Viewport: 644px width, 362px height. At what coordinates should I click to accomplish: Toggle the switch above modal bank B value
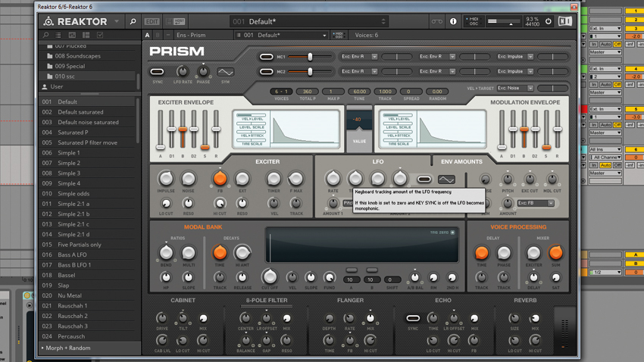[x=372, y=270]
